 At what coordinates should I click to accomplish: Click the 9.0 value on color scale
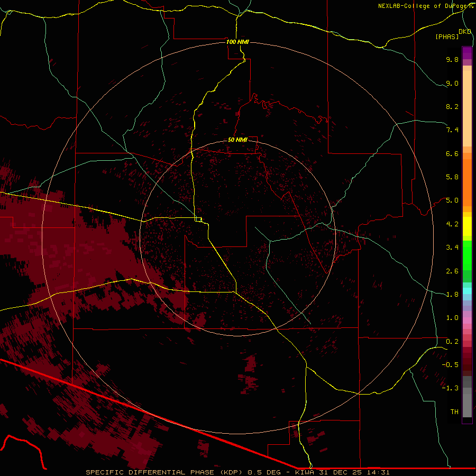[x=452, y=83]
